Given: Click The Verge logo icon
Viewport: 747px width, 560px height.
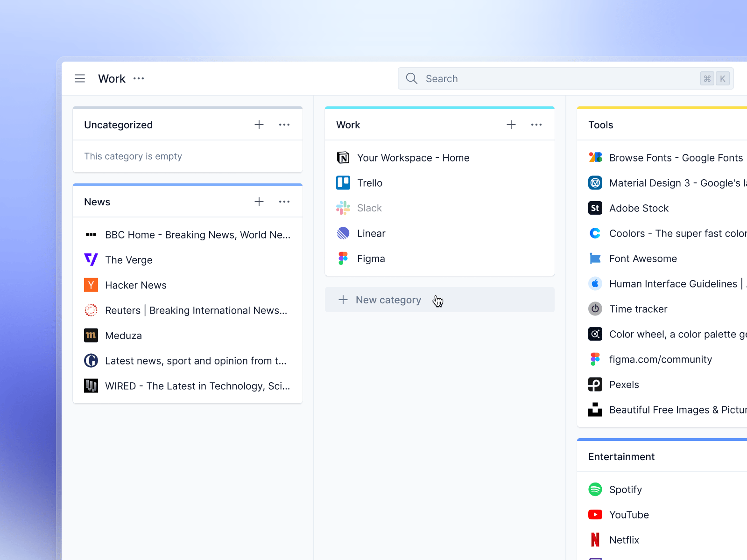Looking at the screenshot, I should (91, 260).
